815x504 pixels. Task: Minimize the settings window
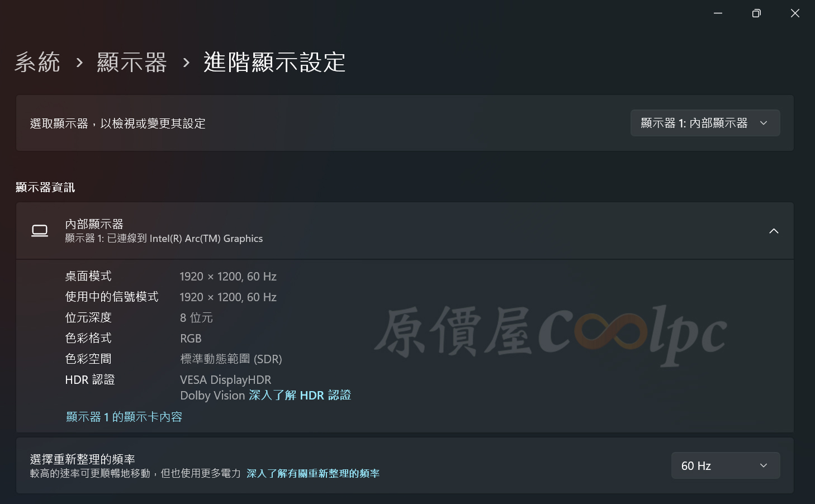pos(718,13)
